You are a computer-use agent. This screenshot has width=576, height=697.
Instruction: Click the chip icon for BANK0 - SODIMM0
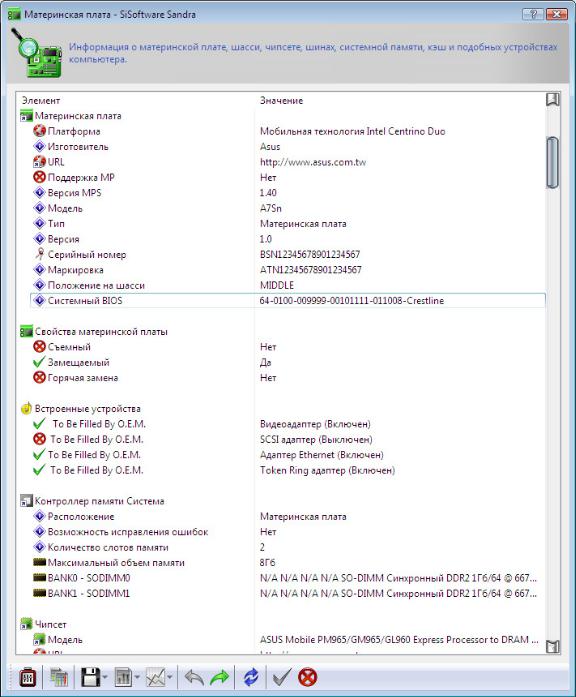tap(40, 578)
